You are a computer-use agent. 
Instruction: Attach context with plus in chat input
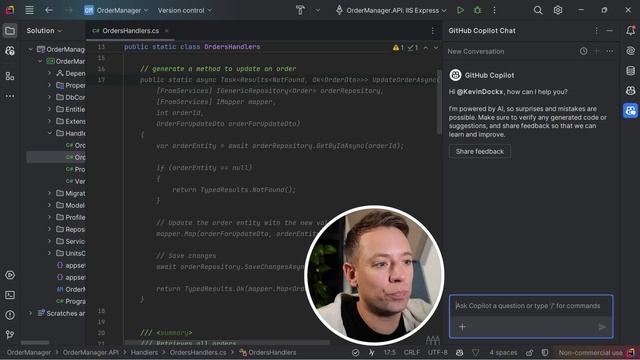tap(462, 327)
